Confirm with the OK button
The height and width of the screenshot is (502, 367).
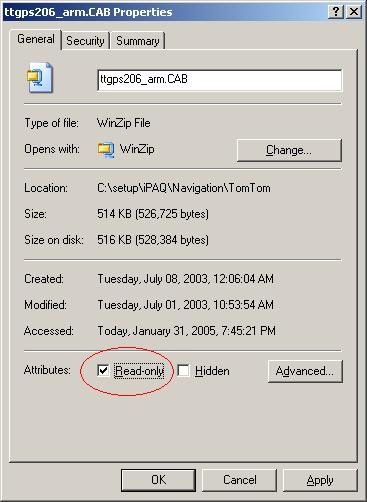(158, 480)
